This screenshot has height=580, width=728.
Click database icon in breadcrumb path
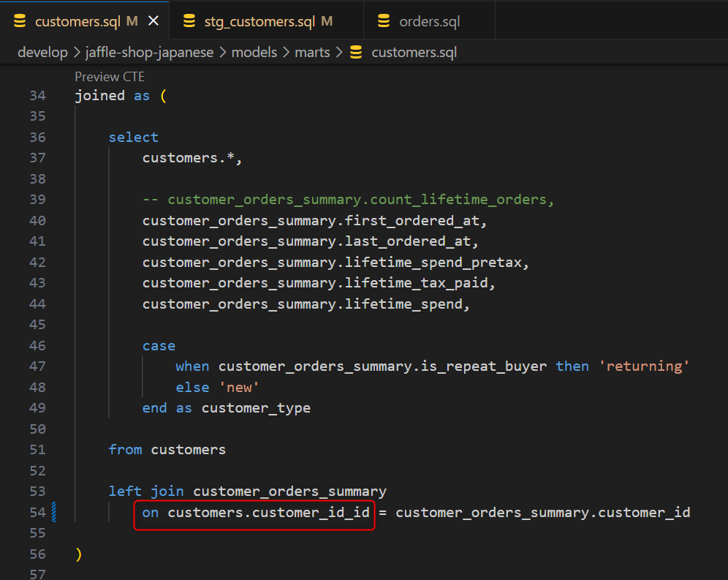[356, 52]
